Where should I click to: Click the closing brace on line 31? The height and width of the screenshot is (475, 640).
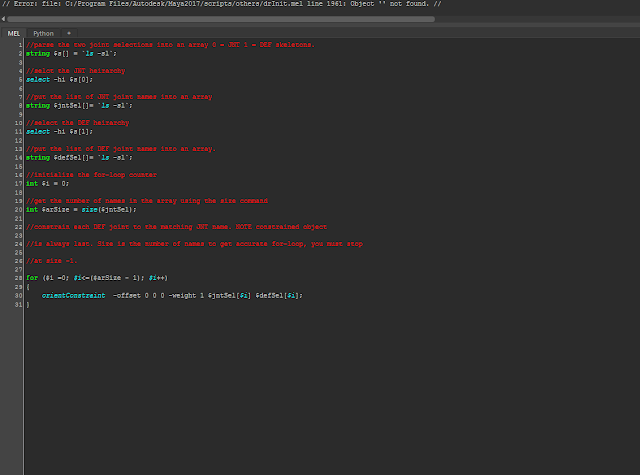tap(28, 305)
